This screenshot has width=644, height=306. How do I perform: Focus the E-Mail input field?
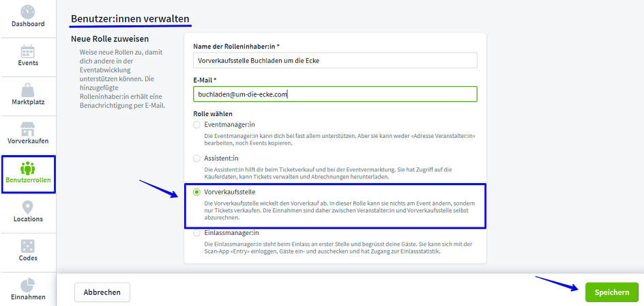point(335,94)
